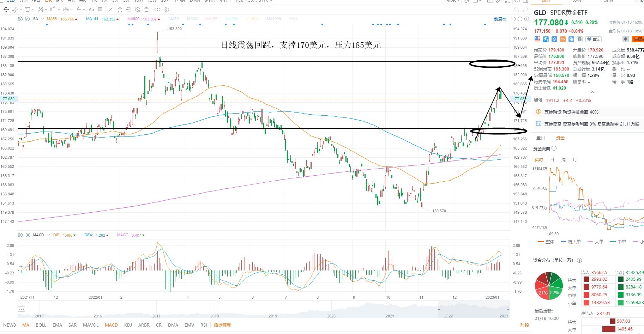Image resolution: width=644 pixels, height=334 pixels.
Task: Select the trend line drawing tool
Action: (15, 10)
